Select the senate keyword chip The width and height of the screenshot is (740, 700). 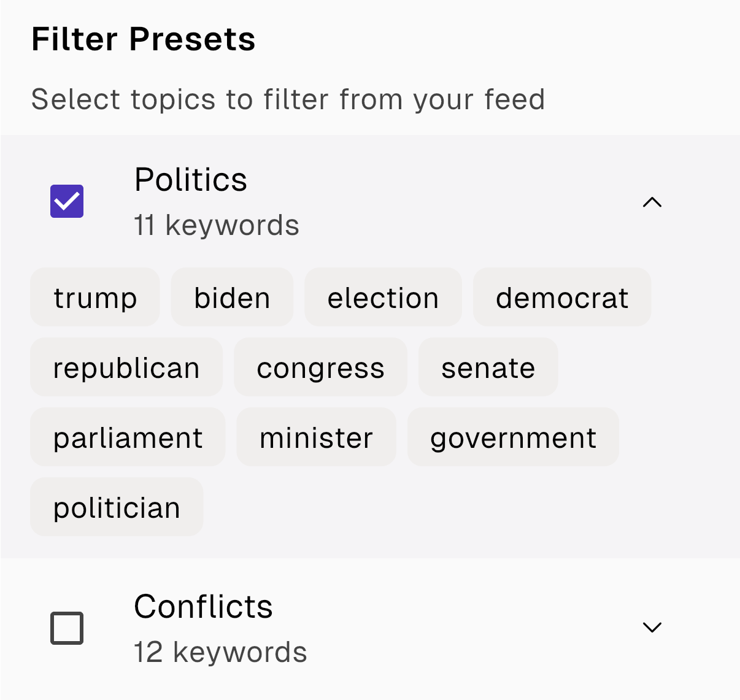[x=488, y=367]
